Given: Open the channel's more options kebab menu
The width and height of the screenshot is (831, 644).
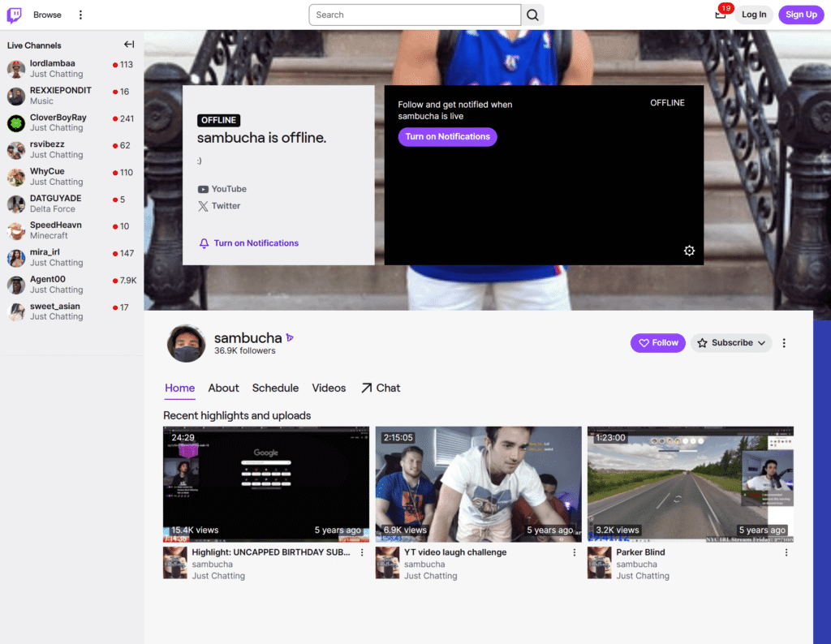Looking at the screenshot, I should coord(784,342).
